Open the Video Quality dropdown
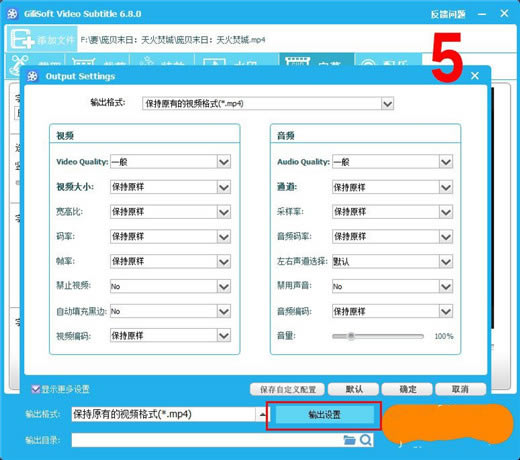This screenshot has height=460, width=520. pos(224,162)
